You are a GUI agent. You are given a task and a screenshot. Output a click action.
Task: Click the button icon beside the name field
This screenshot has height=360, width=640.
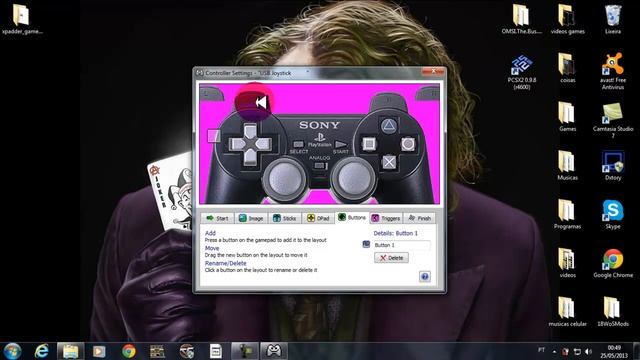coord(366,244)
